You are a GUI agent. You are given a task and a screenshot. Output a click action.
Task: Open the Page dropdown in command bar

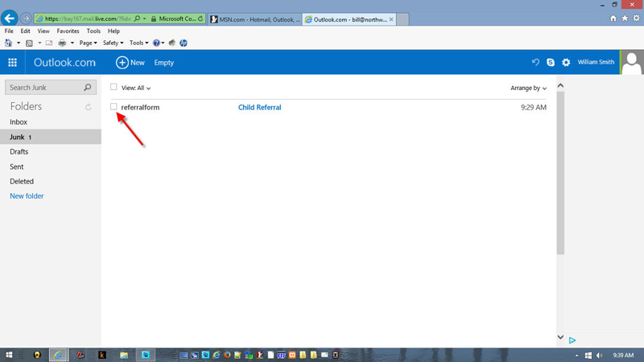click(x=88, y=43)
